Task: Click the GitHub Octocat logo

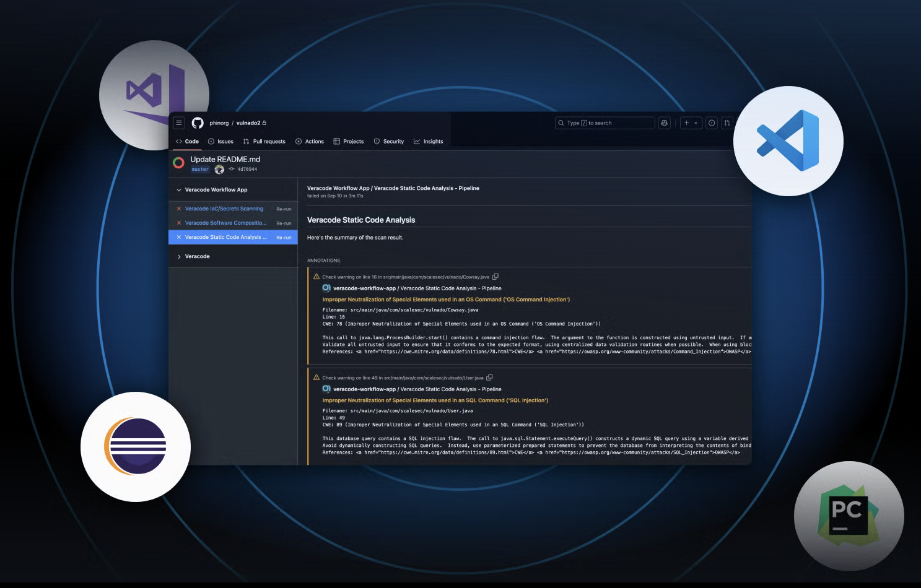Action: coord(198,123)
